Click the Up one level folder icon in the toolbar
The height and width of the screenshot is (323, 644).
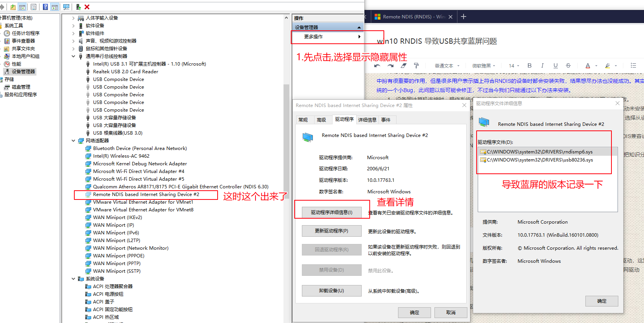click(x=13, y=7)
